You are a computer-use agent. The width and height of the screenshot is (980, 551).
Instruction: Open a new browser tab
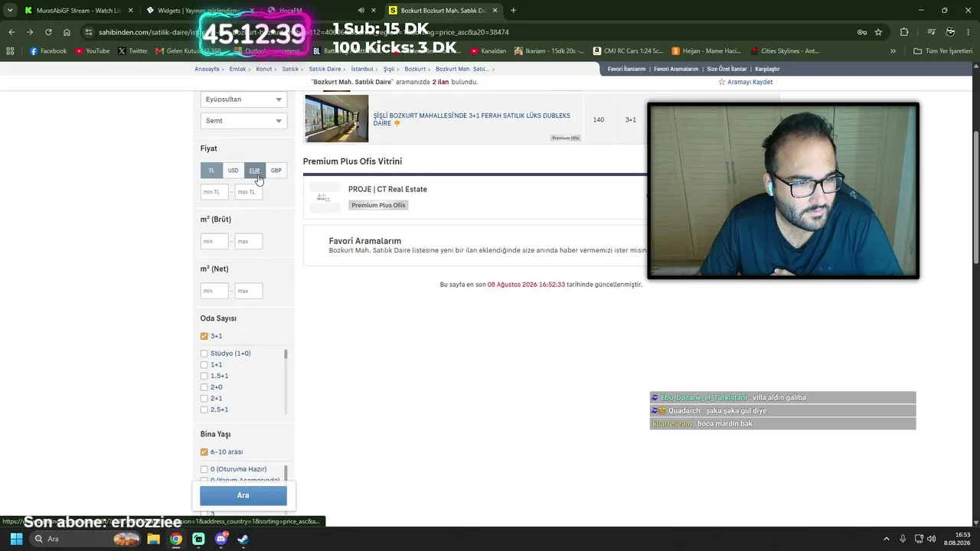(x=513, y=11)
